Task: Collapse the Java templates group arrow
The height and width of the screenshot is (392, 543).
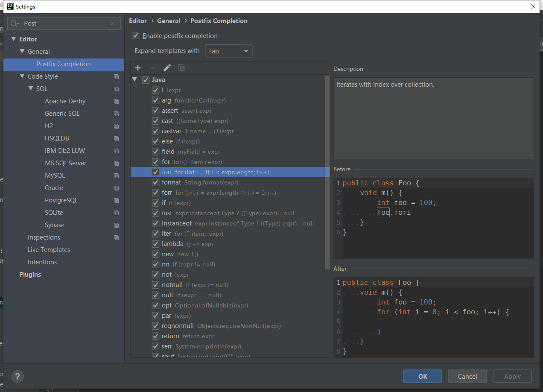Action: coord(135,80)
